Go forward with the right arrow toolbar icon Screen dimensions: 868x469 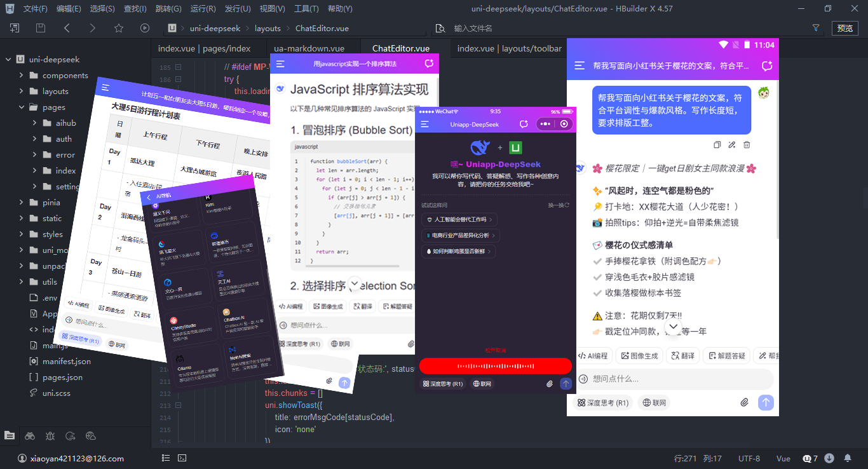[93, 28]
